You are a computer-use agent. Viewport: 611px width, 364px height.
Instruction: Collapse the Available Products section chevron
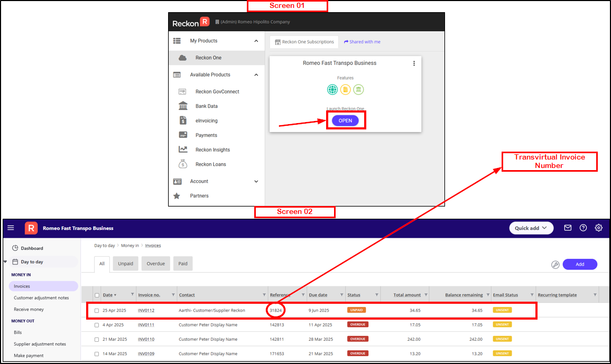[256, 74]
